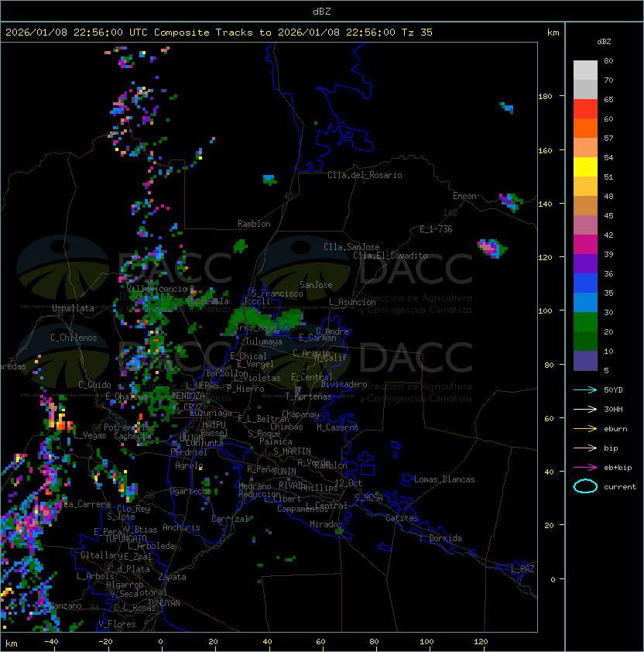This screenshot has height=652, width=644.
Task: Click the 'Clla.SanJose' map label
Action: pyautogui.click(x=351, y=247)
